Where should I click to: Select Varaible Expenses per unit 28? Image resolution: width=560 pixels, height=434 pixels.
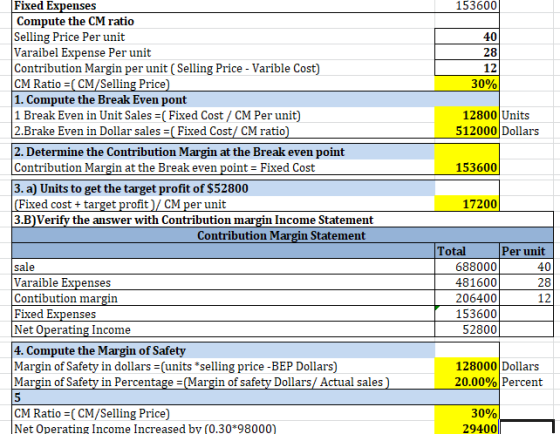[526, 282]
